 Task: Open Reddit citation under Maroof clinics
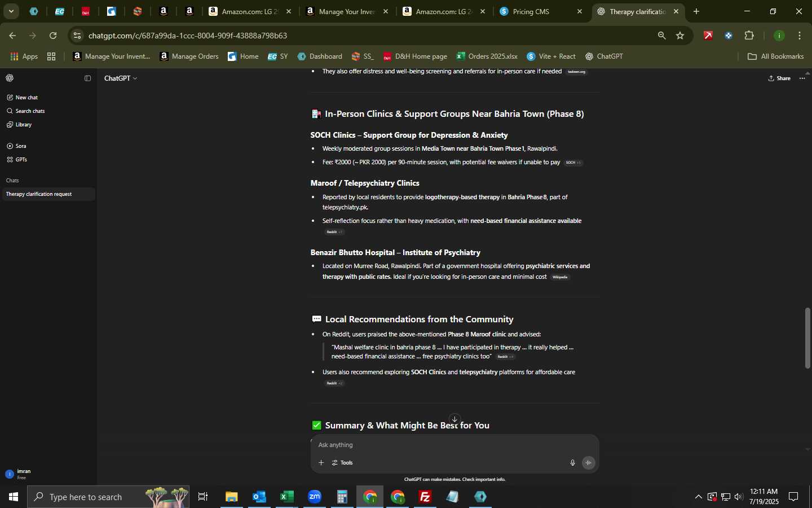pyautogui.click(x=334, y=232)
